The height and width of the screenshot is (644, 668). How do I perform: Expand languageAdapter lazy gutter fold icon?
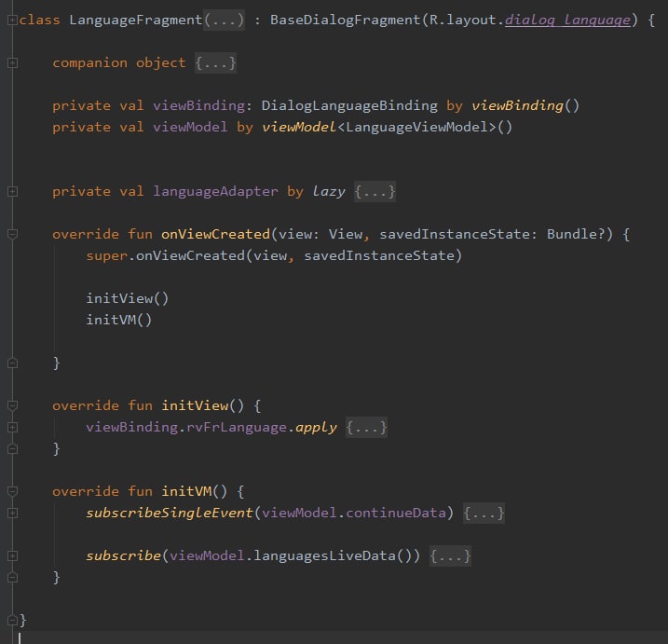tap(12, 192)
